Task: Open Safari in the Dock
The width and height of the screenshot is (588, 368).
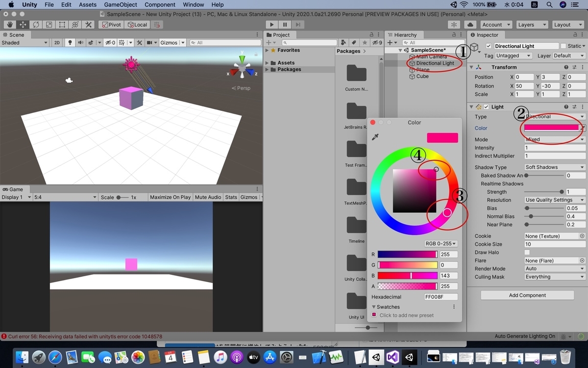Action: tap(55, 357)
